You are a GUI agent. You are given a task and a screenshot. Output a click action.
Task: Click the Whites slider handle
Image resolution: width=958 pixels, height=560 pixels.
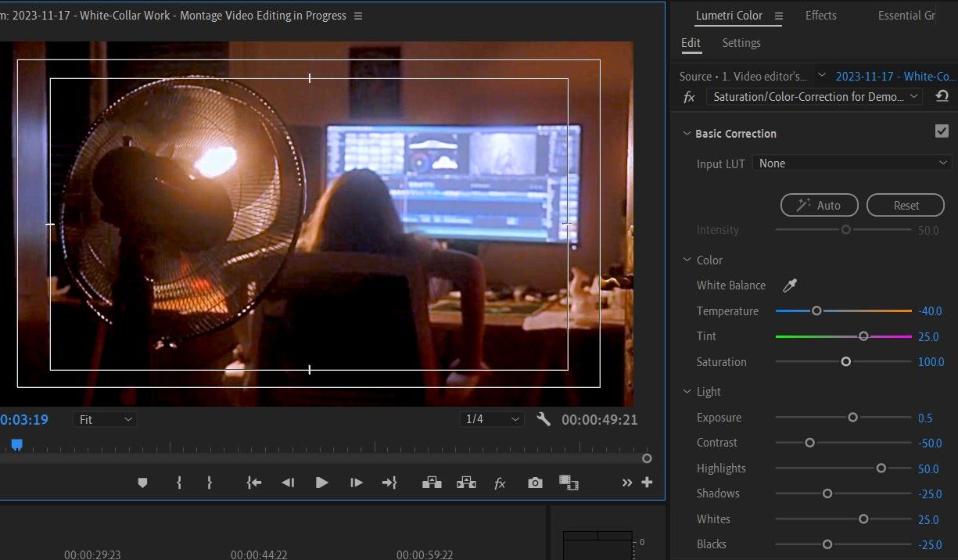[x=863, y=519]
